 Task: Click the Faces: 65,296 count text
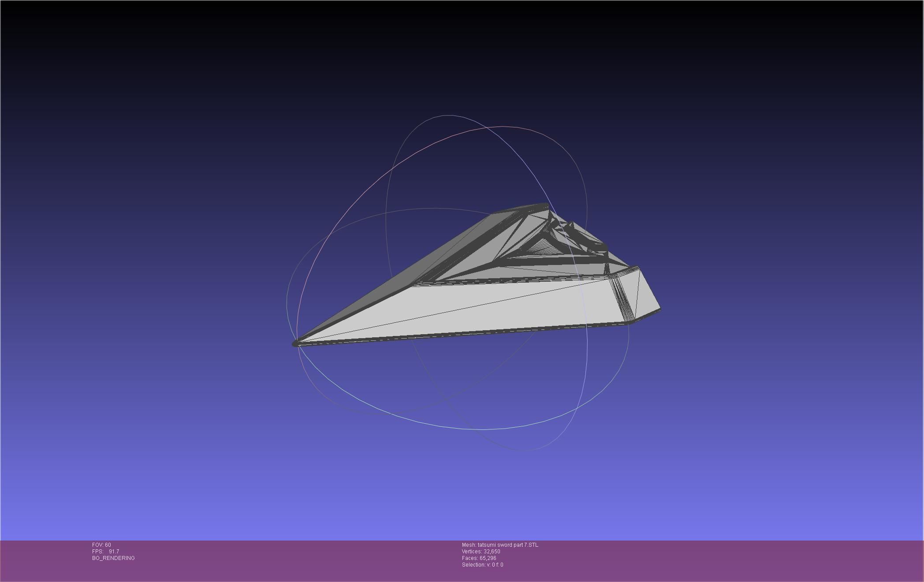point(479,558)
